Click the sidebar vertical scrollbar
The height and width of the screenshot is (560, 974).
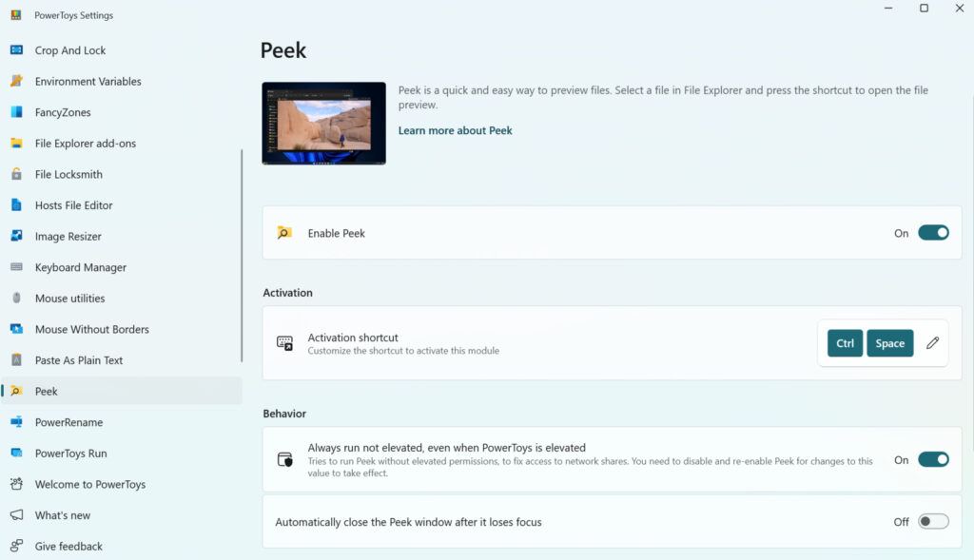point(242,255)
